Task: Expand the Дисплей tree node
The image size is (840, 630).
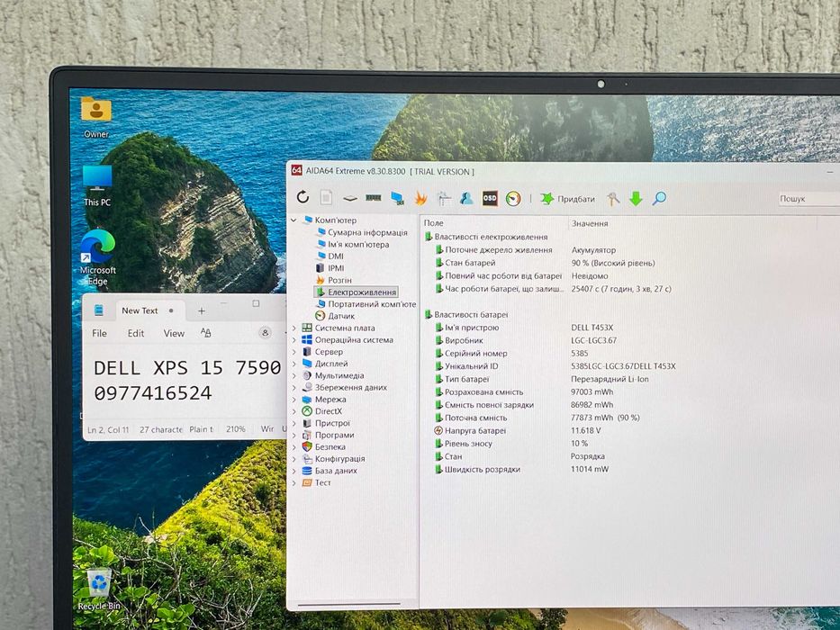Action: click(x=294, y=364)
